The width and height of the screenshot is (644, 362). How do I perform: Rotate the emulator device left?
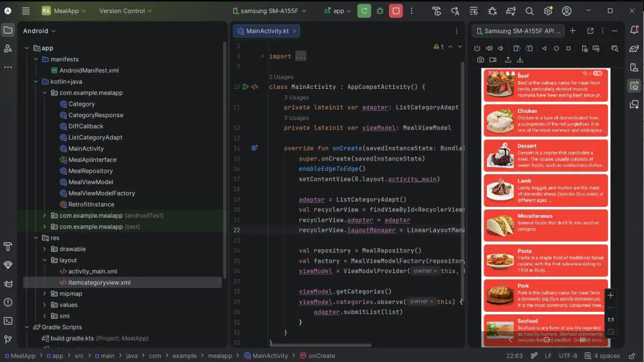click(x=516, y=48)
